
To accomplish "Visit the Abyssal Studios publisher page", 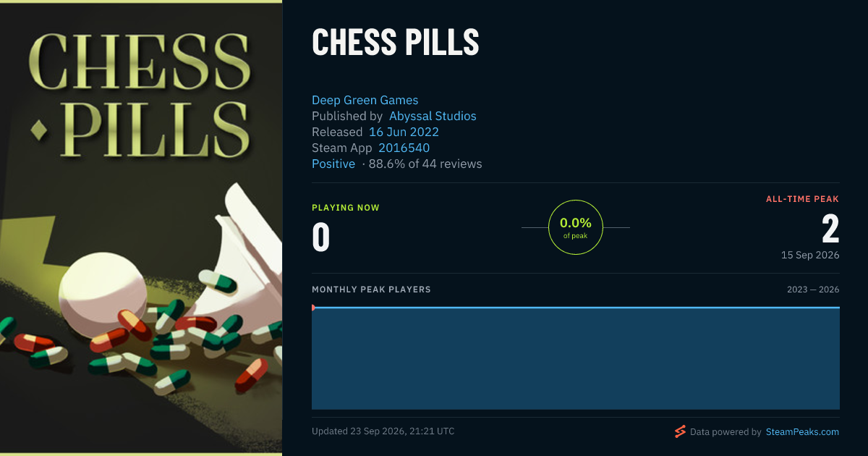I will [433, 116].
